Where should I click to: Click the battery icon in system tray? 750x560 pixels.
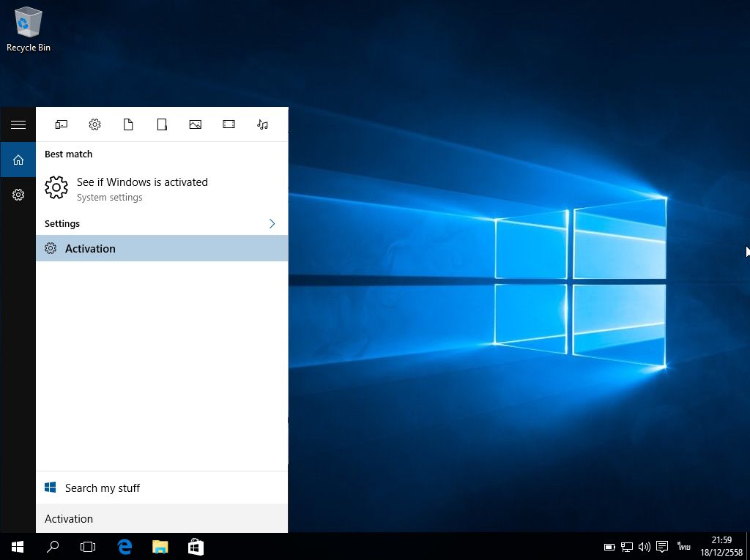click(x=609, y=547)
